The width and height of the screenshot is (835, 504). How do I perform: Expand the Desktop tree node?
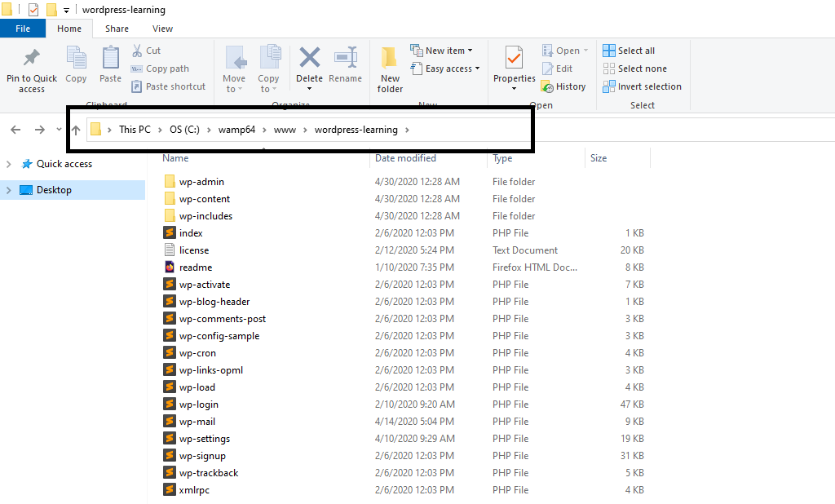[x=8, y=190]
